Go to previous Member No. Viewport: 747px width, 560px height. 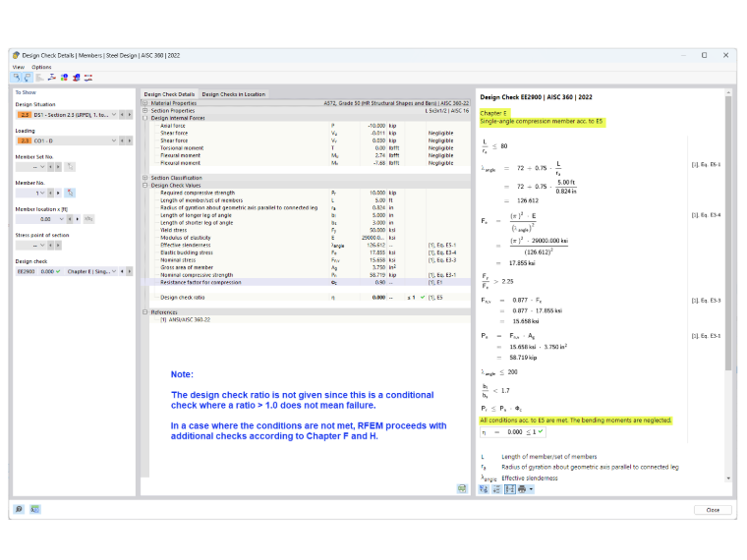tap(50, 193)
